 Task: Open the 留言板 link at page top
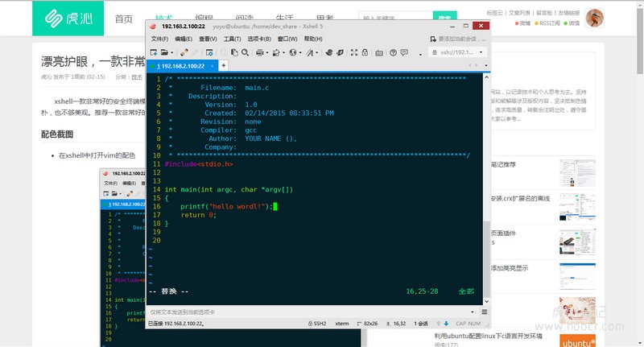(544, 13)
